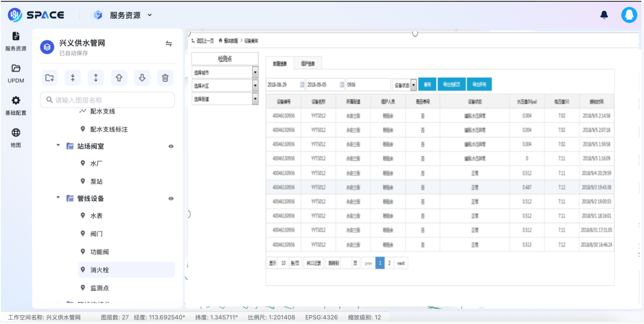The width and height of the screenshot is (644, 324).
Task: Delete the selected layer with the trash icon
Action: [x=165, y=78]
